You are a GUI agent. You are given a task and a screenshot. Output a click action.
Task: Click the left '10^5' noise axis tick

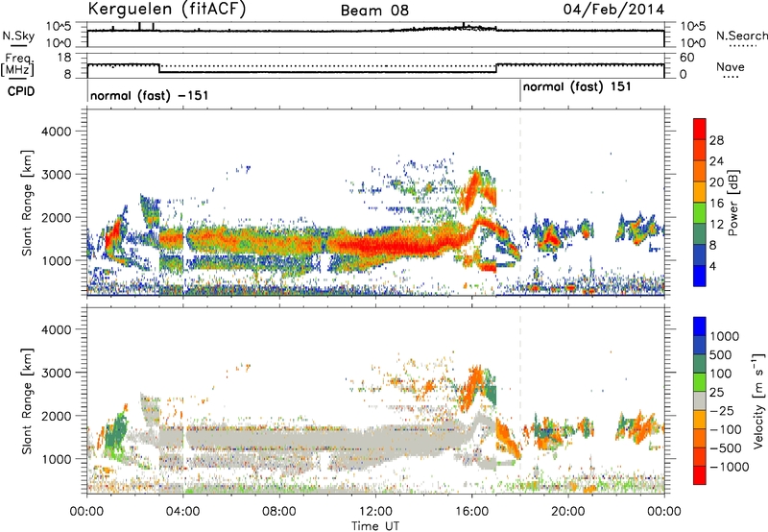pos(59,27)
